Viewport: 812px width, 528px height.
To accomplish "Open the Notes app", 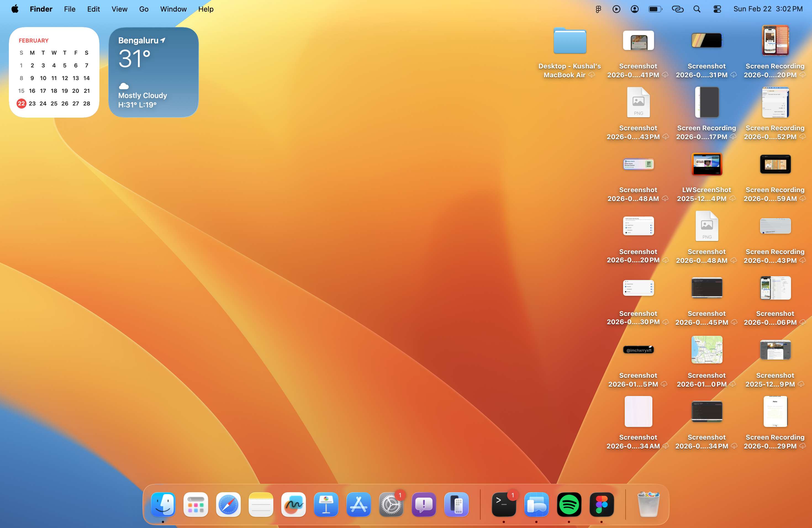I will pos(261,505).
